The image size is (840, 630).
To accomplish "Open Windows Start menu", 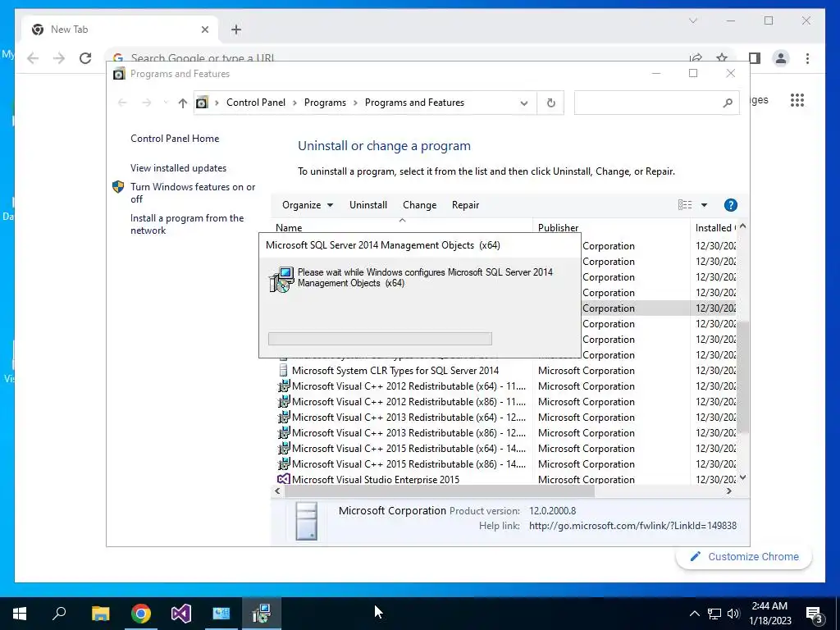I will (20, 614).
